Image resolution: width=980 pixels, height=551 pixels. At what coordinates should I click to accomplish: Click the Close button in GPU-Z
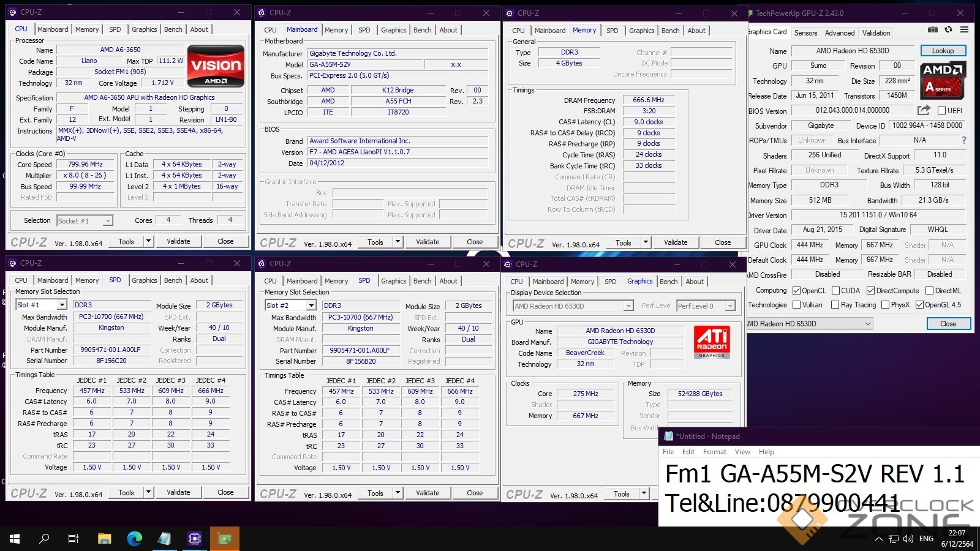click(x=948, y=324)
